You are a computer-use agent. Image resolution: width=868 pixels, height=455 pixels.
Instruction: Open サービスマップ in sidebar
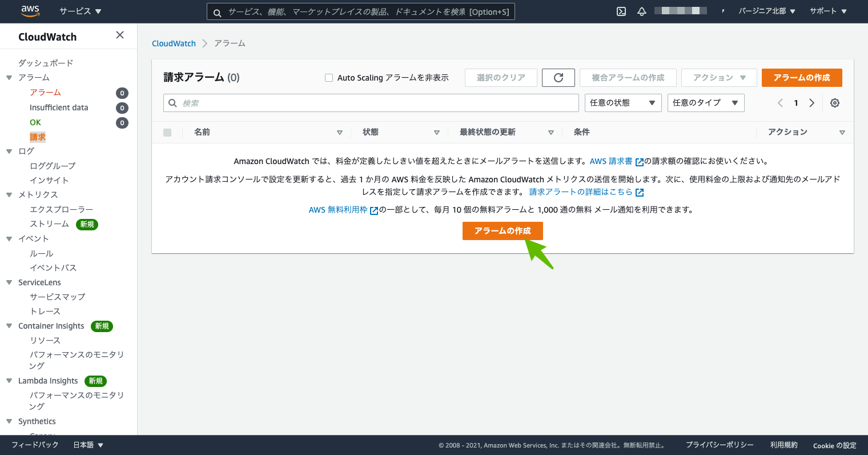click(58, 297)
